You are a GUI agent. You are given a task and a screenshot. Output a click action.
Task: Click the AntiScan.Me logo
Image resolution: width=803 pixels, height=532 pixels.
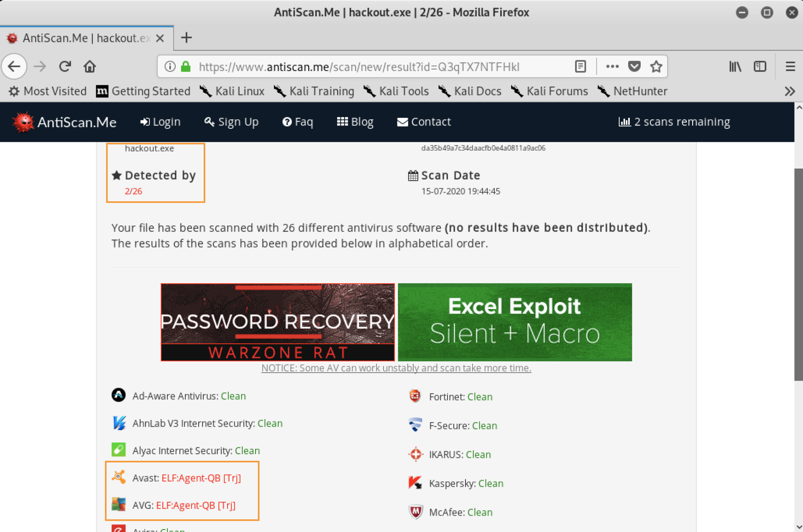[64, 122]
